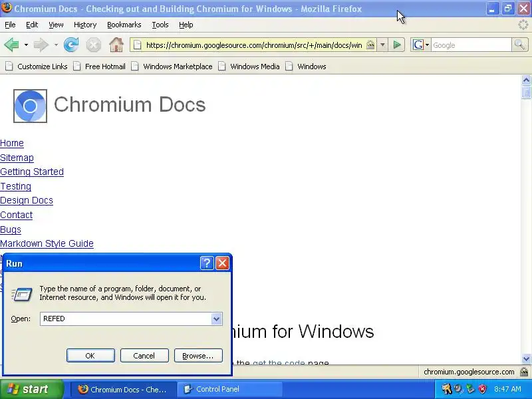Open the Help menu
The height and width of the screenshot is (399, 532).
186,25
